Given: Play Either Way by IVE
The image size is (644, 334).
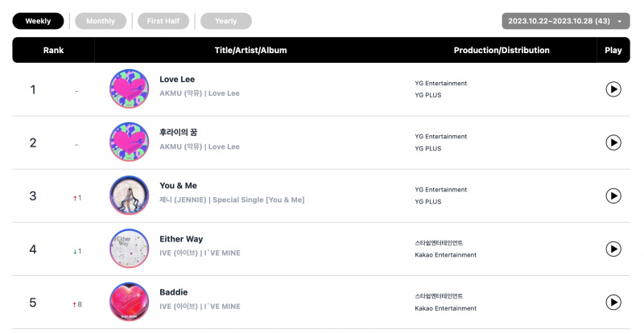Looking at the screenshot, I should 613,249.
